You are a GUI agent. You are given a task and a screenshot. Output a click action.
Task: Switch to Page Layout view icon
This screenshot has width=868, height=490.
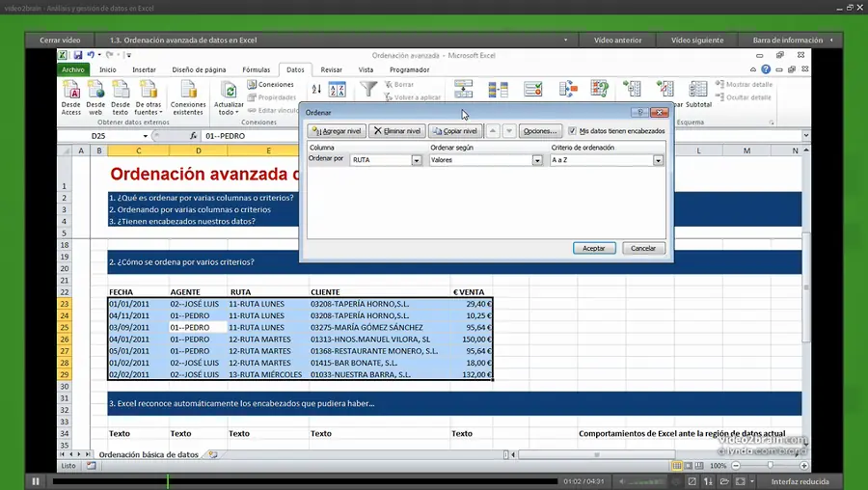click(688, 466)
